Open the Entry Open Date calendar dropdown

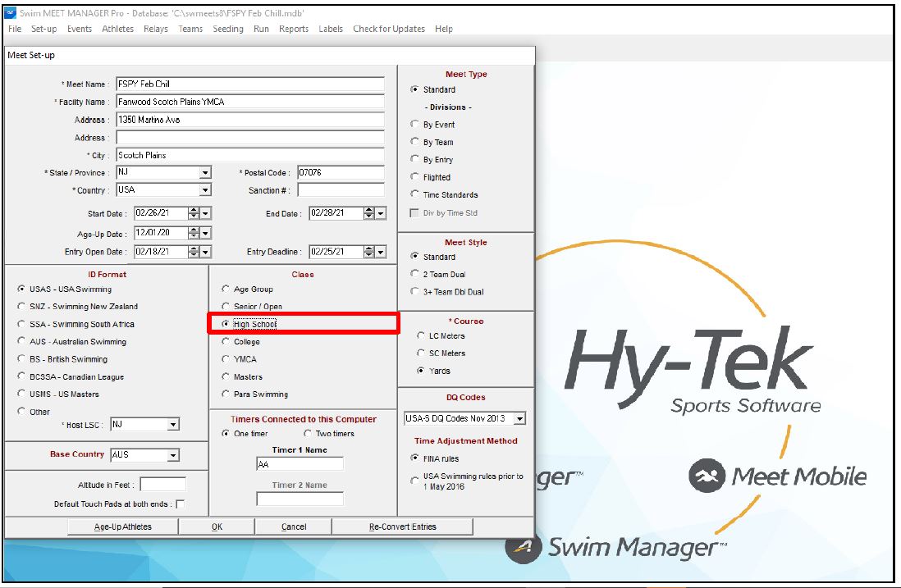(x=206, y=252)
